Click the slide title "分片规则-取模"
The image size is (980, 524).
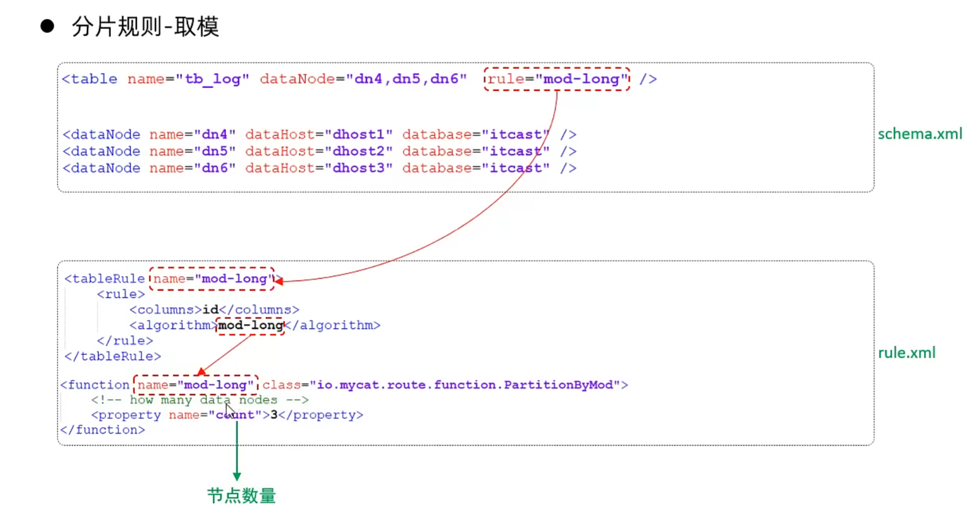click(146, 26)
